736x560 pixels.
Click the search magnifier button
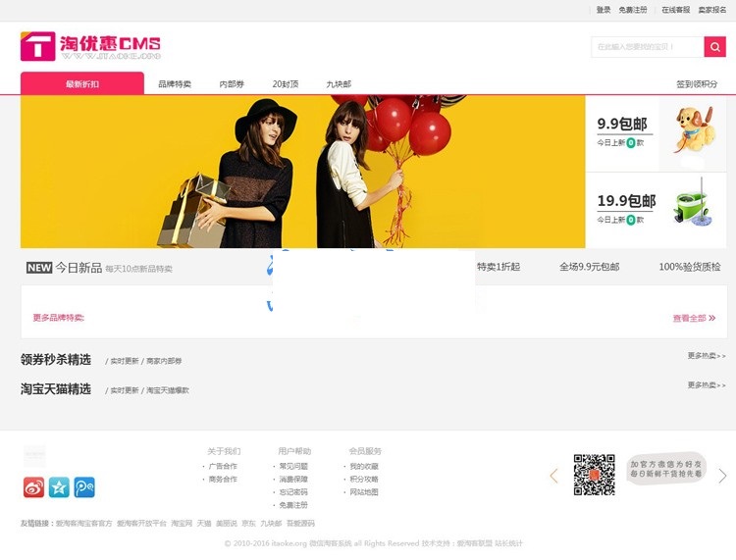(714, 47)
